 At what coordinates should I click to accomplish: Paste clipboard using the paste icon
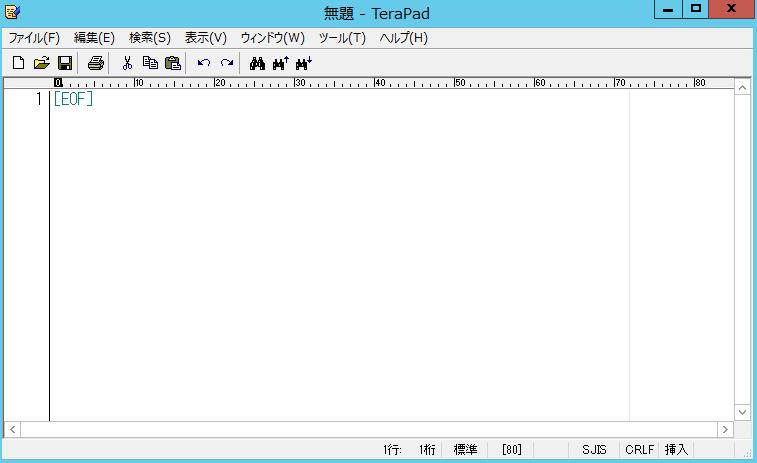click(x=173, y=63)
